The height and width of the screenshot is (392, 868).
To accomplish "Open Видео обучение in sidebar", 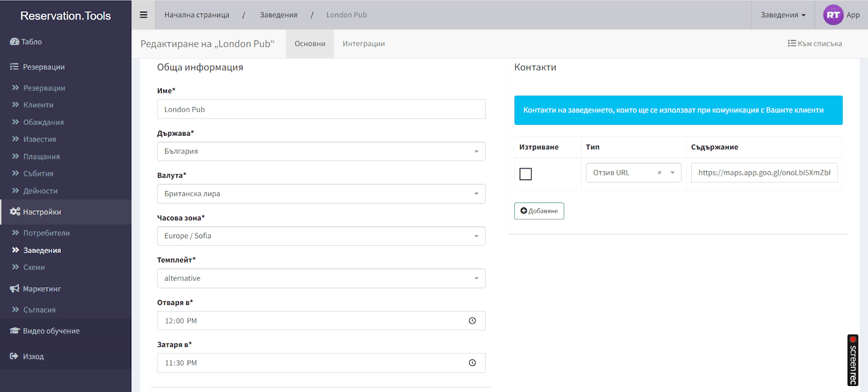I will point(51,331).
